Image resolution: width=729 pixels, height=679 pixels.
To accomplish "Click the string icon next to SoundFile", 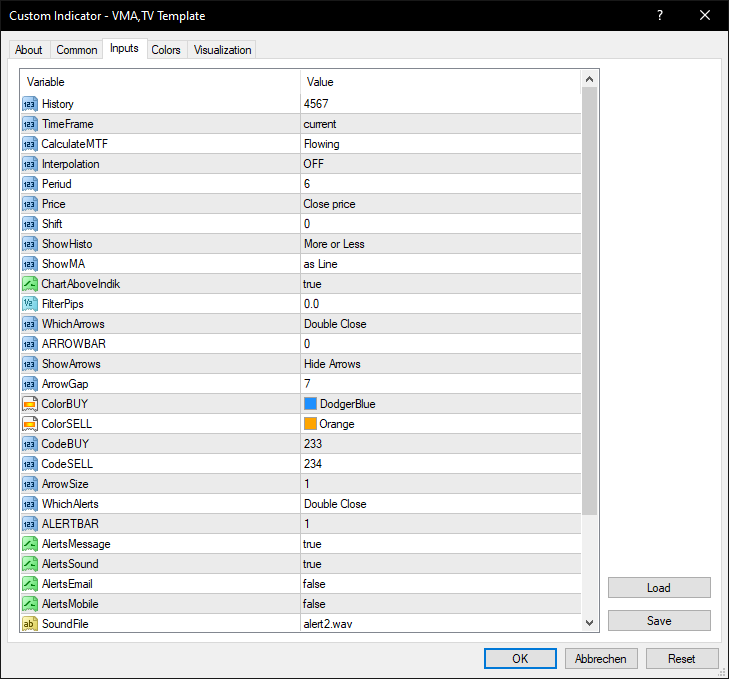I will (30, 624).
